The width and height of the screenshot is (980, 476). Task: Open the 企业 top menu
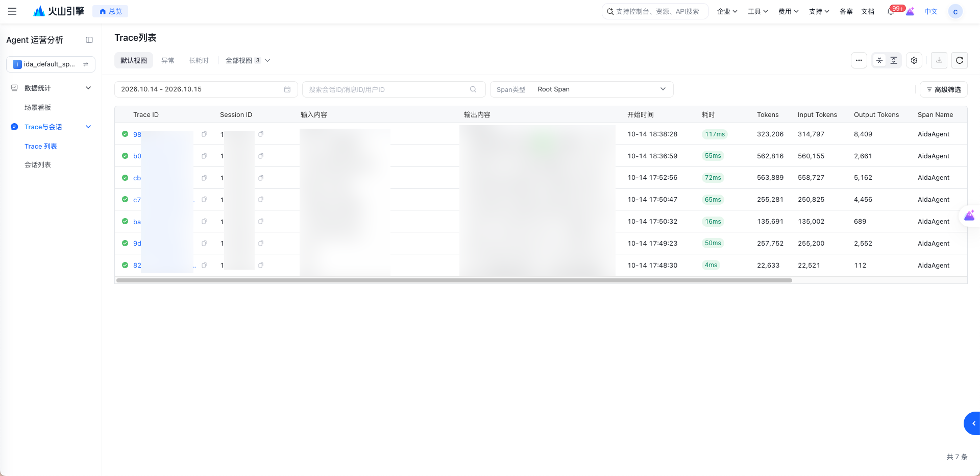coord(727,11)
